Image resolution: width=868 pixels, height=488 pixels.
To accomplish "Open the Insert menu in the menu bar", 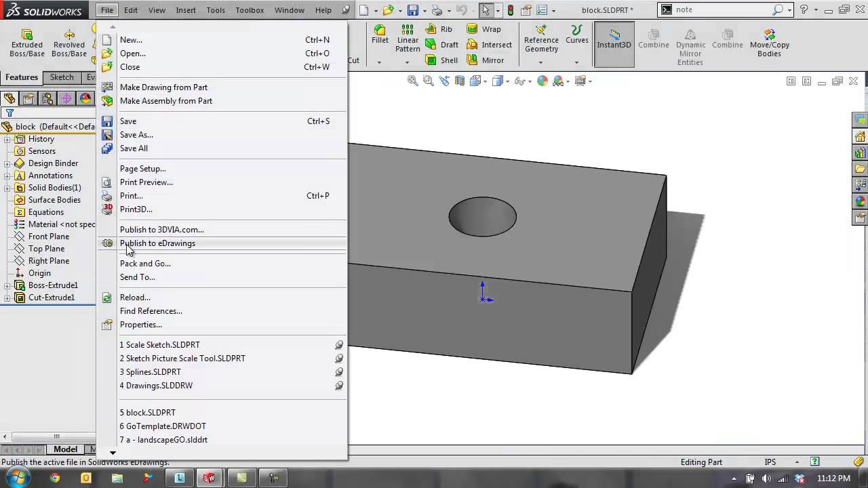I will pos(186,10).
